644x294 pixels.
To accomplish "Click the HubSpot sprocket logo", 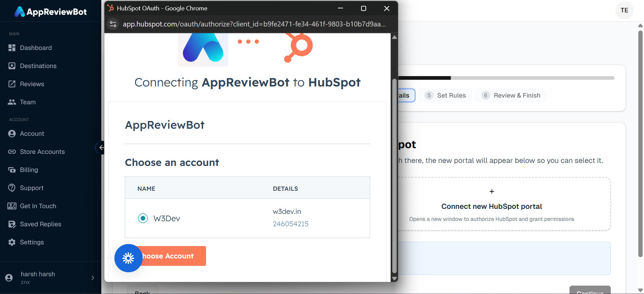I will 298,48.
